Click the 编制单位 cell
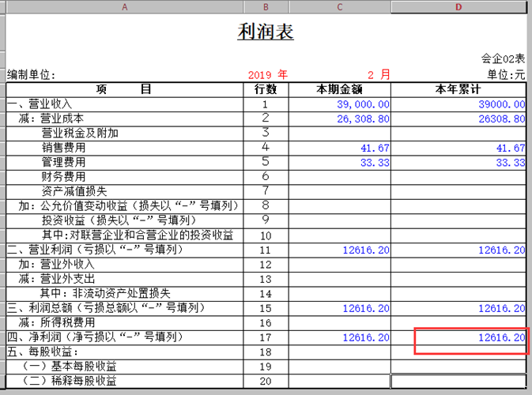Screen dimensions: 532x395 click(31, 74)
